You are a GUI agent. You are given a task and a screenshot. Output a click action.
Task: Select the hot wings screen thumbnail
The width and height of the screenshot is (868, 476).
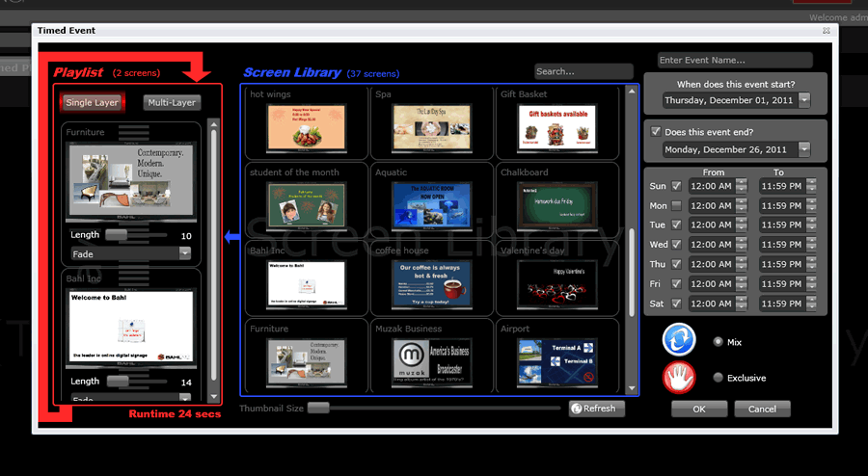point(306,128)
